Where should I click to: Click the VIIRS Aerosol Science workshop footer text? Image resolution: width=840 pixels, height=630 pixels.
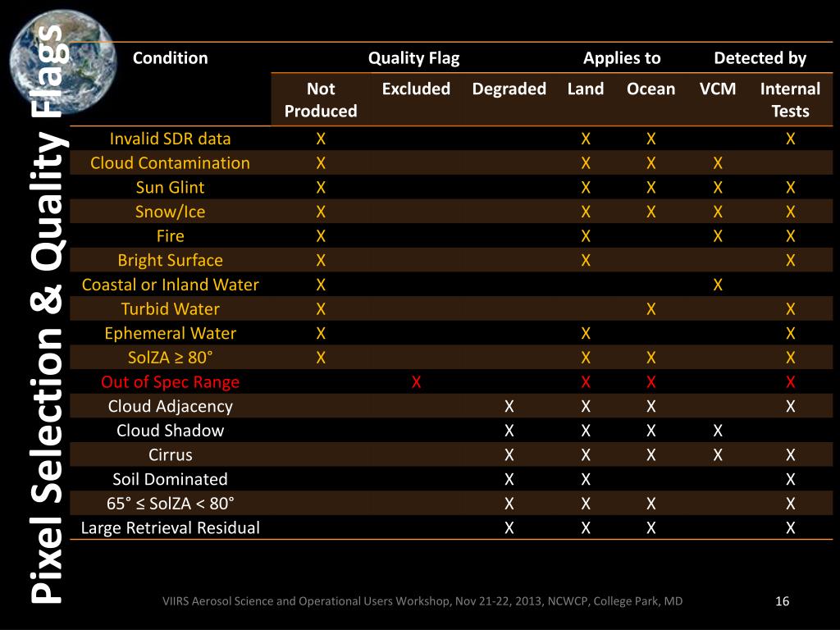(x=422, y=601)
